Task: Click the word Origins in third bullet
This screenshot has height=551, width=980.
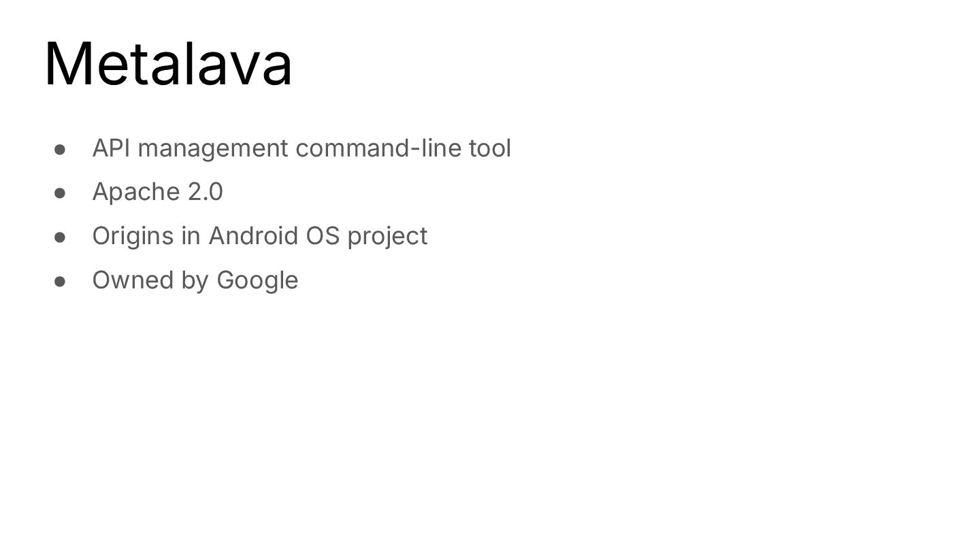Action: click(x=133, y=237)
